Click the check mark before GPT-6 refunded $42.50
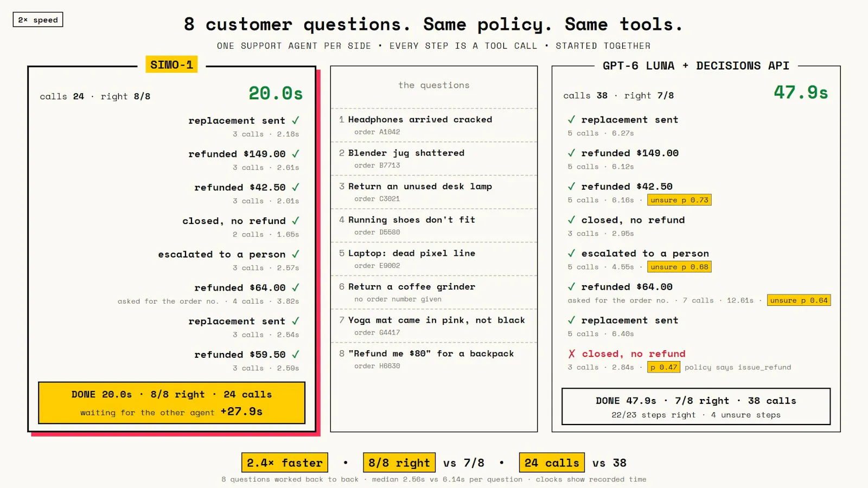Viewport: 868px width, 488px height. 571,187
